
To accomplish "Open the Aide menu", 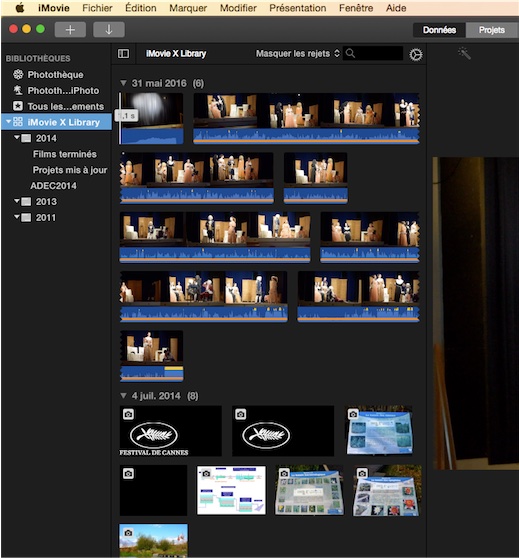I will [x=396, y=8].
